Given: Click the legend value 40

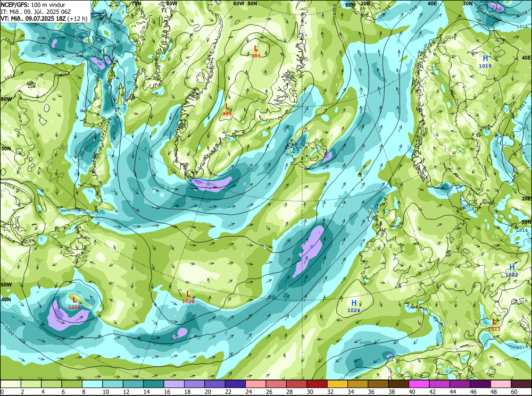Looking at the screenshot, I should click(412, 392).
